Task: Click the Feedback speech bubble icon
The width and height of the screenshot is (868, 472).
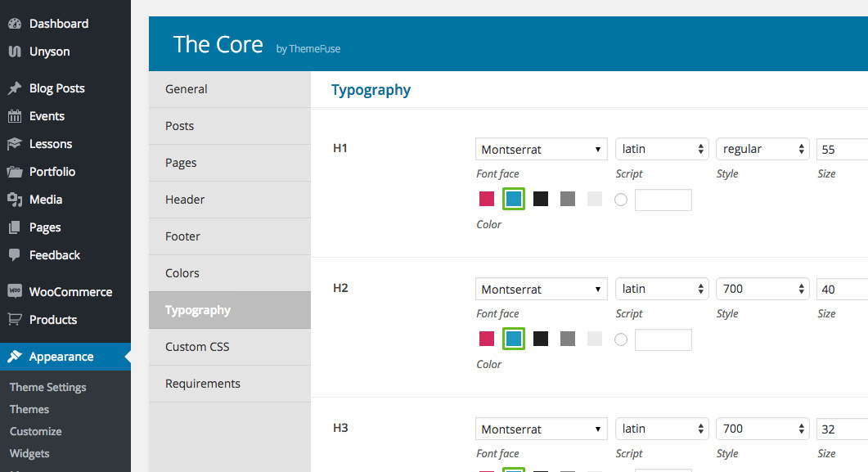Action: (x=15, y=255)
